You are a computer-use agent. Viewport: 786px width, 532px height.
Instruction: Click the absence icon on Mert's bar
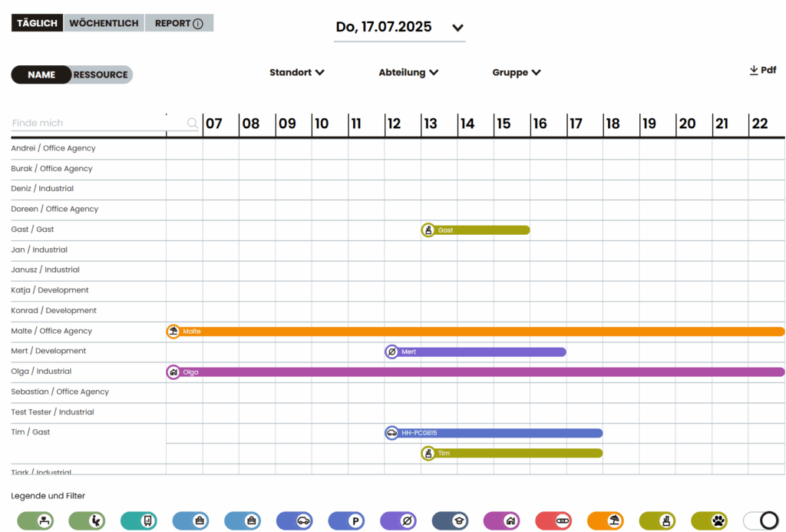(x=392, y=352)
